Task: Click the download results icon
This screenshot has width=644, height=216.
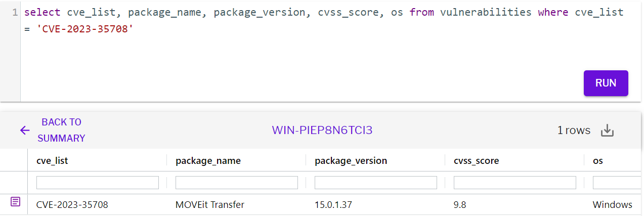Action: point(607,131)
